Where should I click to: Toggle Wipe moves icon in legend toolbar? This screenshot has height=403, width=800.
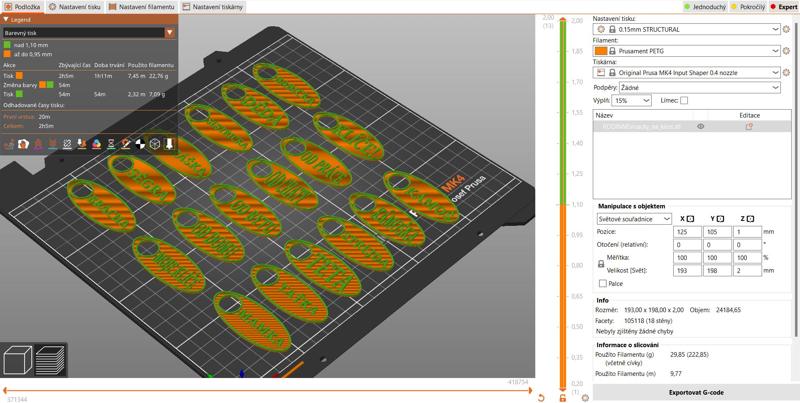click(23, 145)
